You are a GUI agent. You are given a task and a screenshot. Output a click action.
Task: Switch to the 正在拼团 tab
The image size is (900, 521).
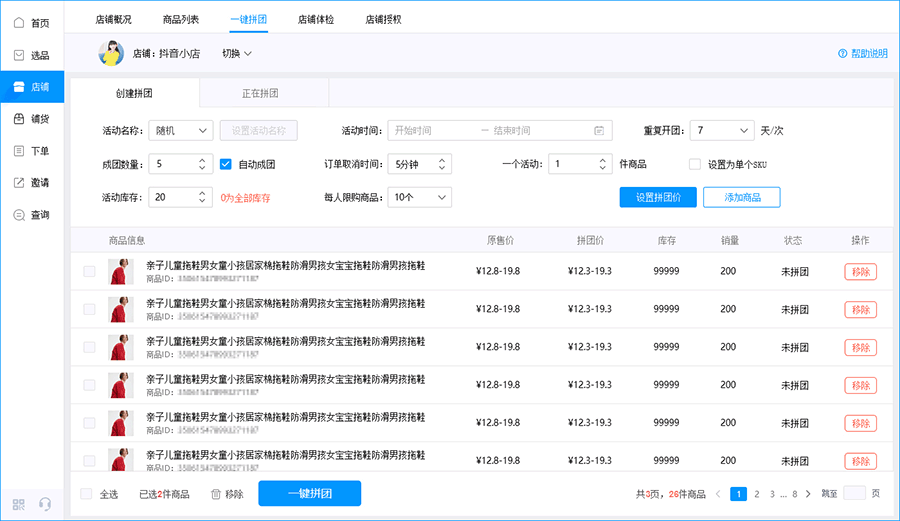coord(260,93)
